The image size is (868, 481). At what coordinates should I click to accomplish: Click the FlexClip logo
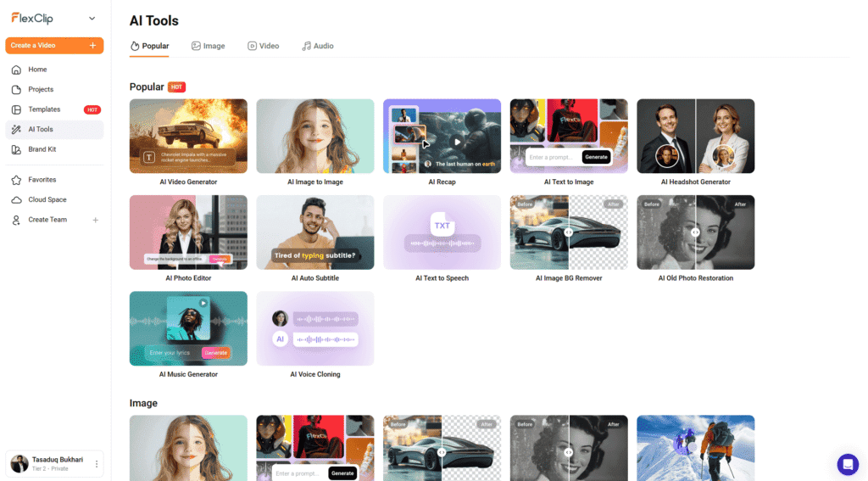click(32, 19)
